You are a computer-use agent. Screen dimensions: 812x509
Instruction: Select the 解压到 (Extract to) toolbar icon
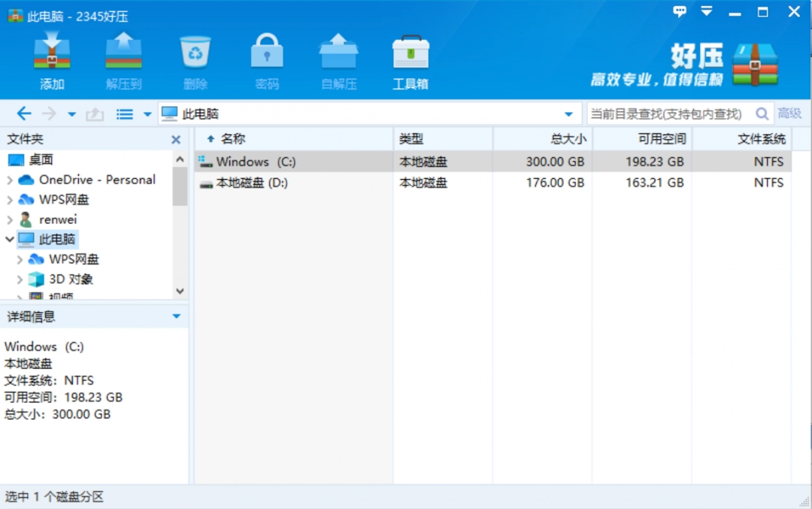(x=123, y=56)
